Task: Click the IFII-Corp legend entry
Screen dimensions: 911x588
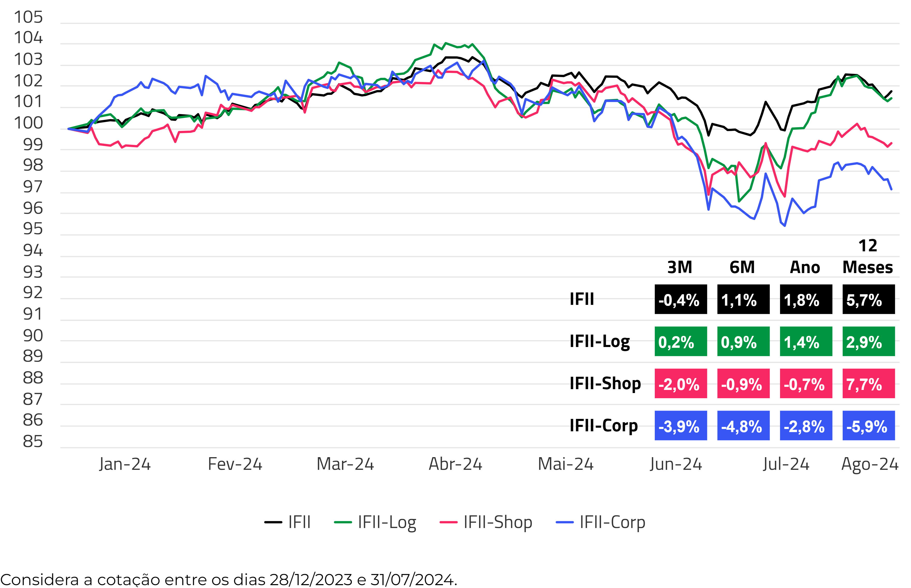Action: point(601,522)
